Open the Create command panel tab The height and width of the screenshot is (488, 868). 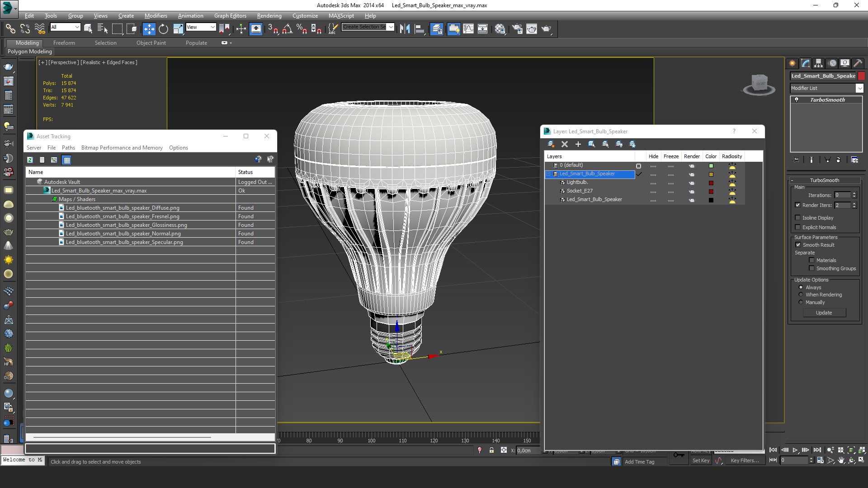pos(792,63)
